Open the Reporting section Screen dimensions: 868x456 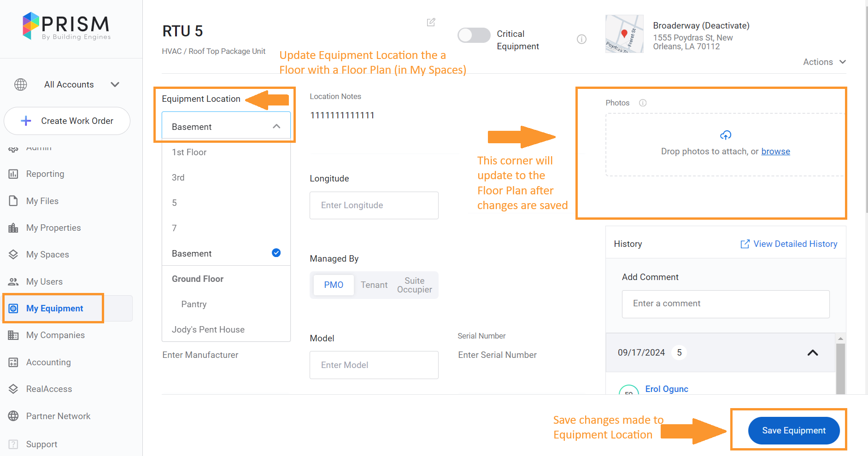click(45, 174)
